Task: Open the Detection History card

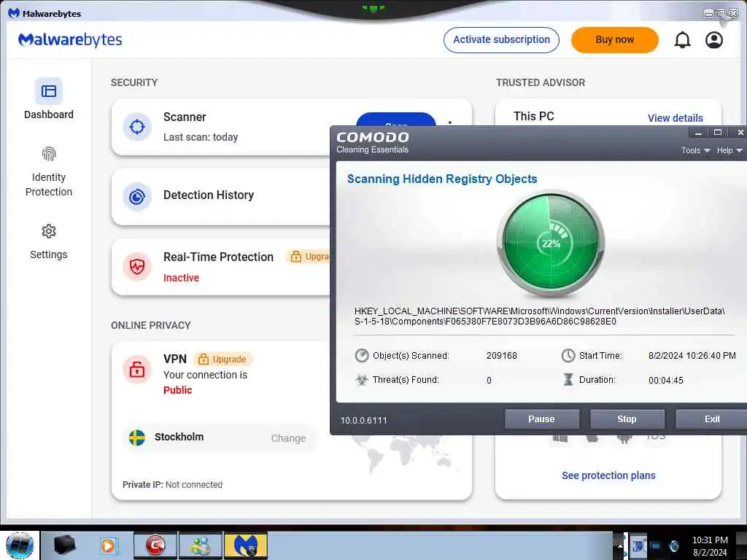Action: (x=220, y=196)
